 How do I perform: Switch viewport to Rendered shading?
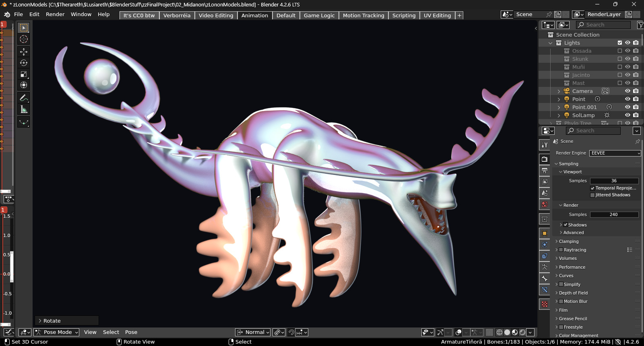tap(522, 332)
